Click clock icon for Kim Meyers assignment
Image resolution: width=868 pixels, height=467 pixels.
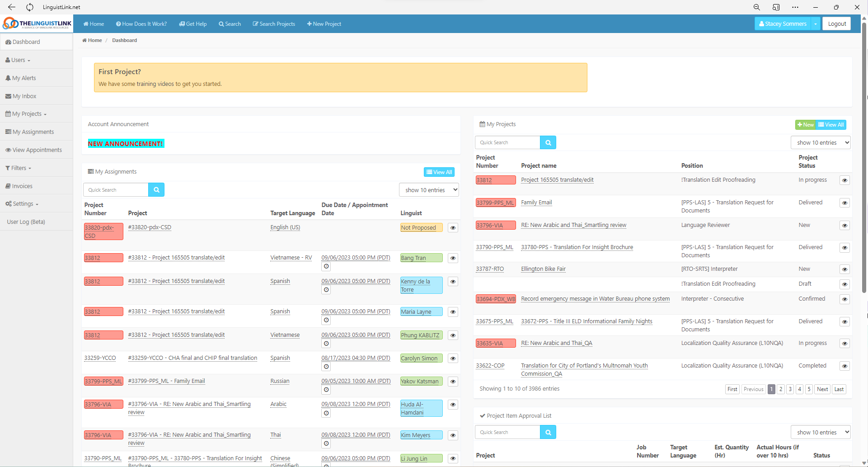[x=326, y=443]
